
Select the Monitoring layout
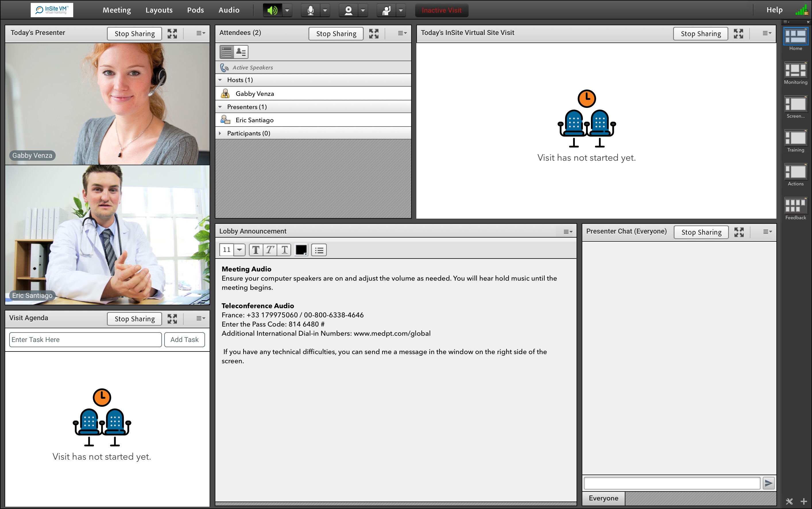pos(796,73)
